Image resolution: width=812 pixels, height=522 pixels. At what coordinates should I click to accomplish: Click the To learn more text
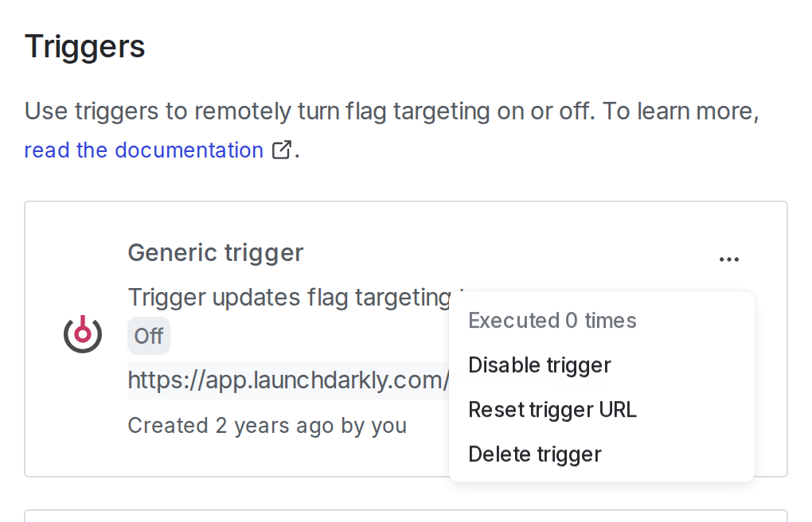[x=677, y=111]
